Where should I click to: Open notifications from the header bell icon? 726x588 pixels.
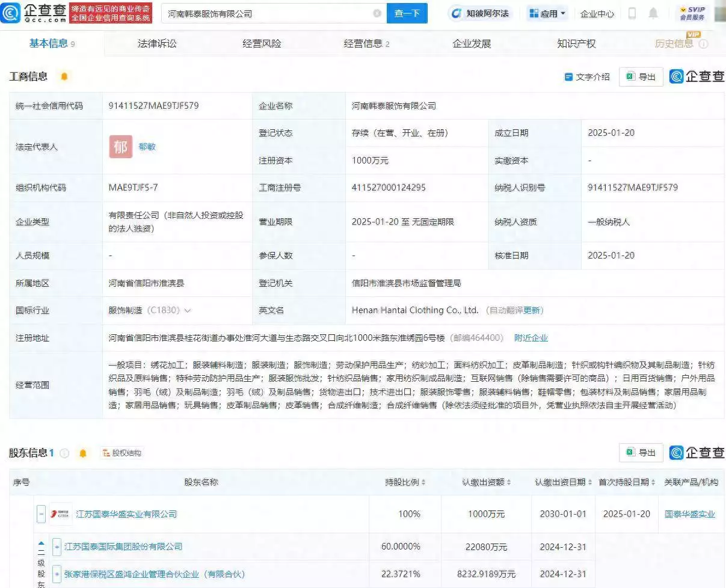click(x=653, y=13)
